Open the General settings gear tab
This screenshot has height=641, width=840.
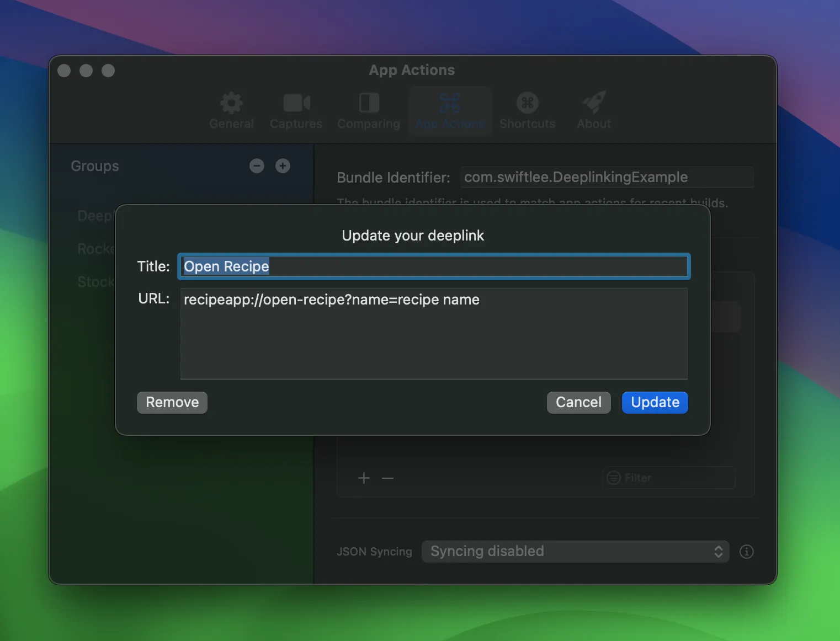click(231, 111)
